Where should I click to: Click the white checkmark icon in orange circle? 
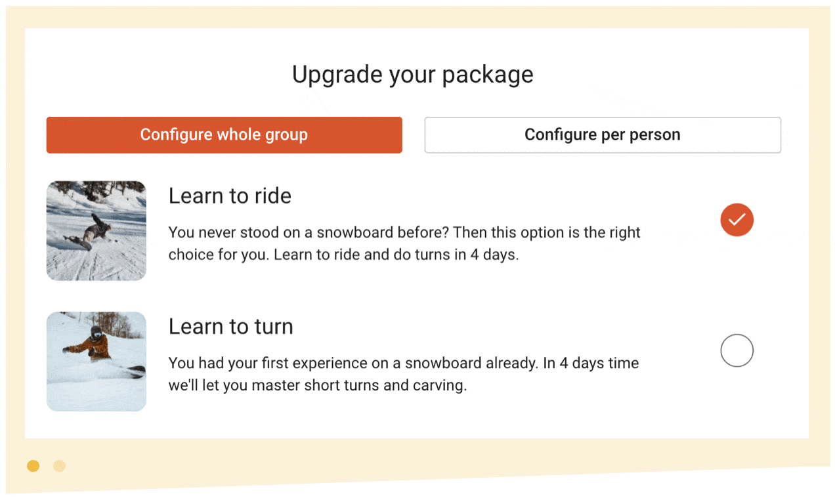coord(737,220)
